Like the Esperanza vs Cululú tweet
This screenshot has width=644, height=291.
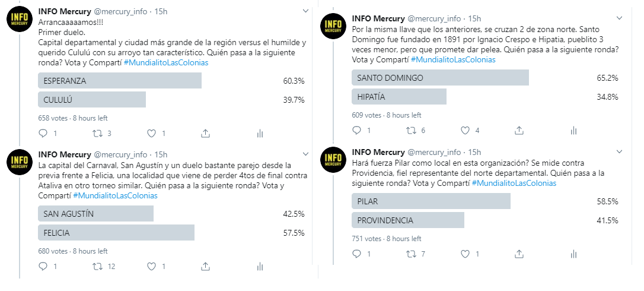tap(151, 134)
